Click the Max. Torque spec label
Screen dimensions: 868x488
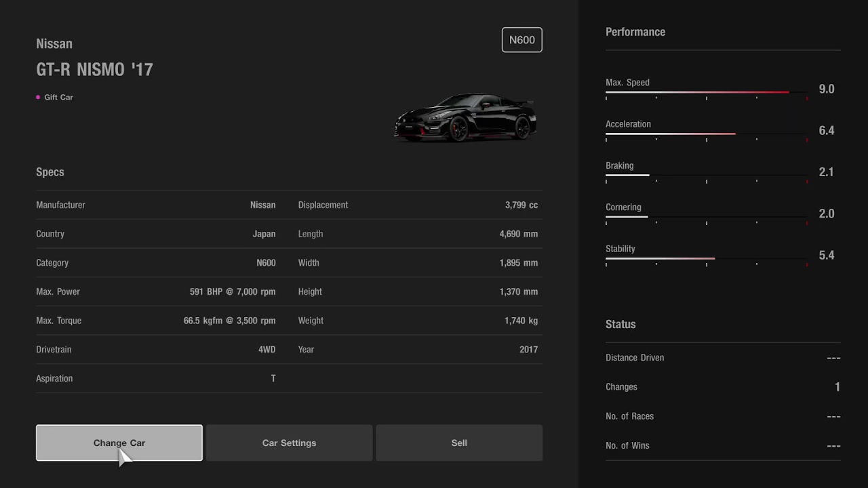click(x=58, y=321)
